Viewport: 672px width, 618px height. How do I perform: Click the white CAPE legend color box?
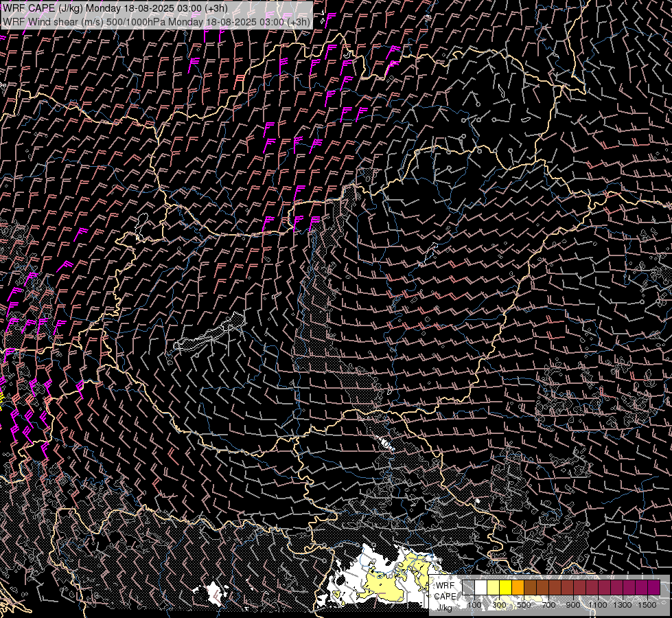tap(481, 587)
